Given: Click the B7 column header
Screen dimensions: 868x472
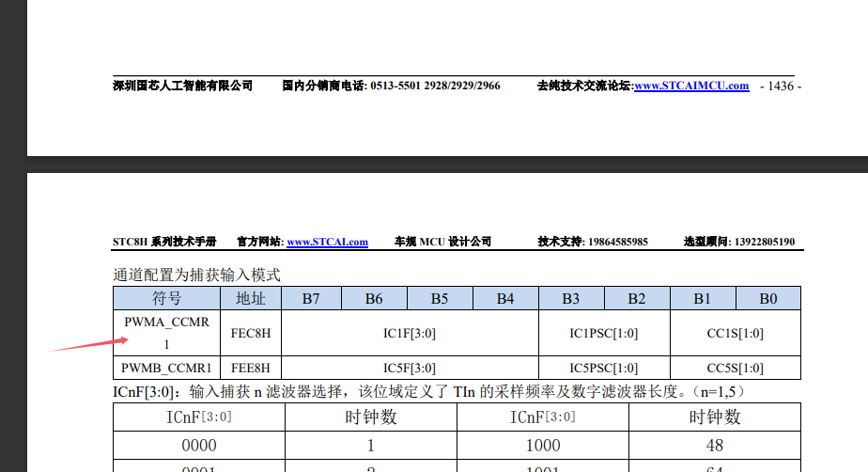Looking at the screenshot, I should [x=311, y=299].
